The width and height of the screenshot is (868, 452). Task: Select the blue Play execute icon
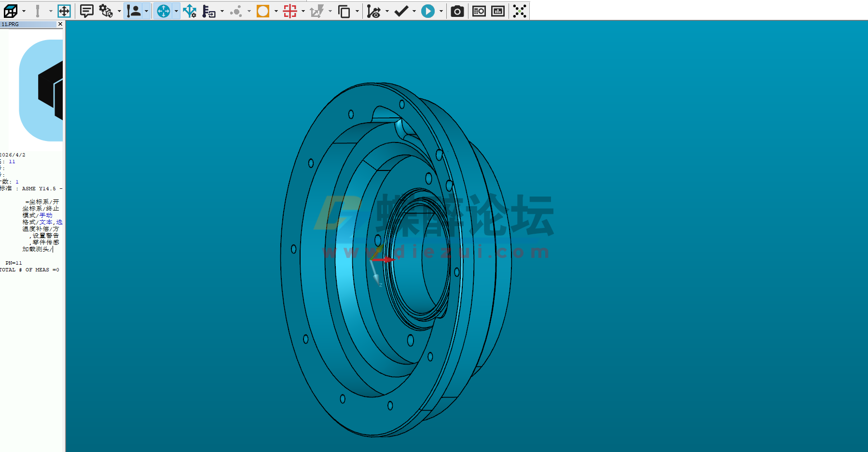(428, 11)
